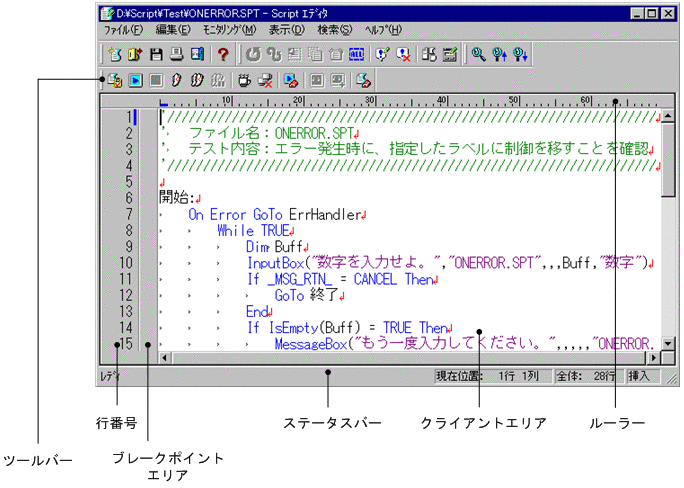Screen dimensions: 684x488
Task: Click the grayed-out cut icon
Action: (x=295, y=55)
